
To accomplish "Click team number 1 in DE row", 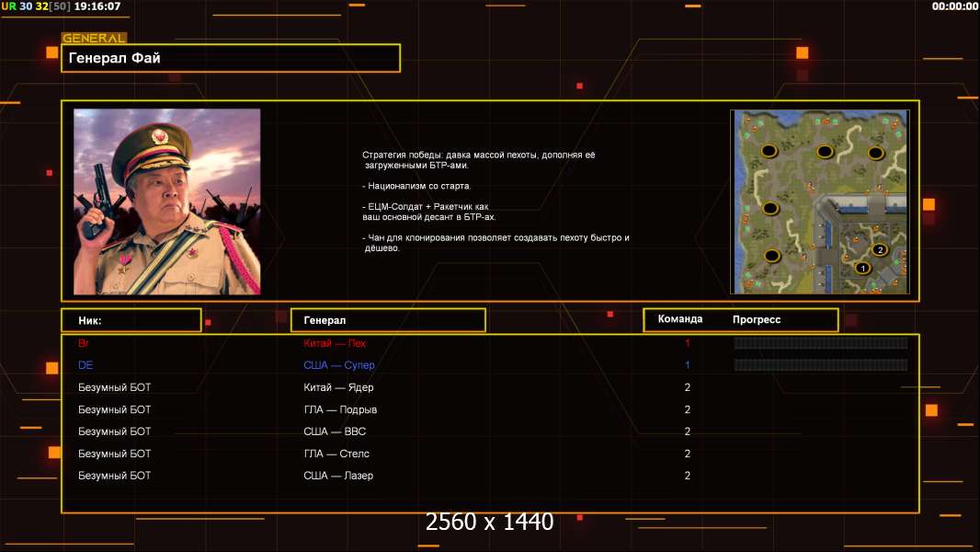I will [688, 365].
